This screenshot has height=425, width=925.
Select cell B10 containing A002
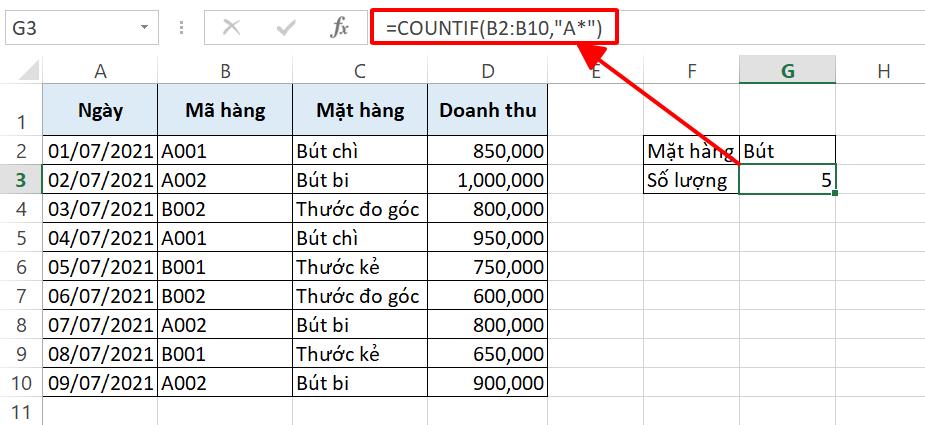[225, 382]
